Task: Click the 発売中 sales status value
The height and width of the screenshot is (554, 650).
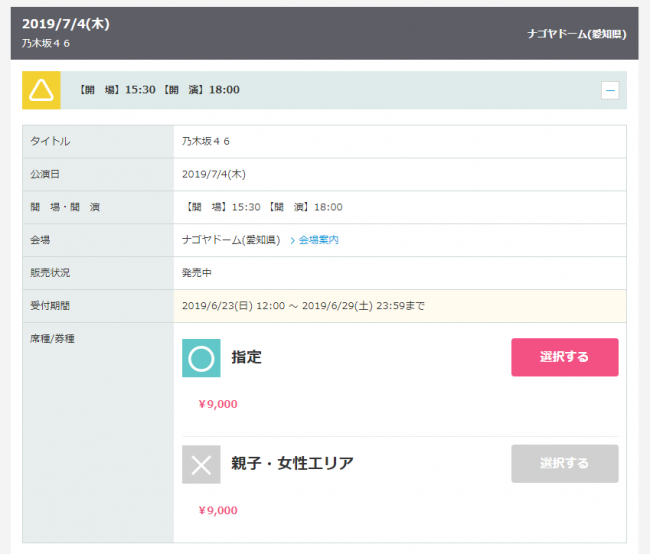Action: (197, 273)
